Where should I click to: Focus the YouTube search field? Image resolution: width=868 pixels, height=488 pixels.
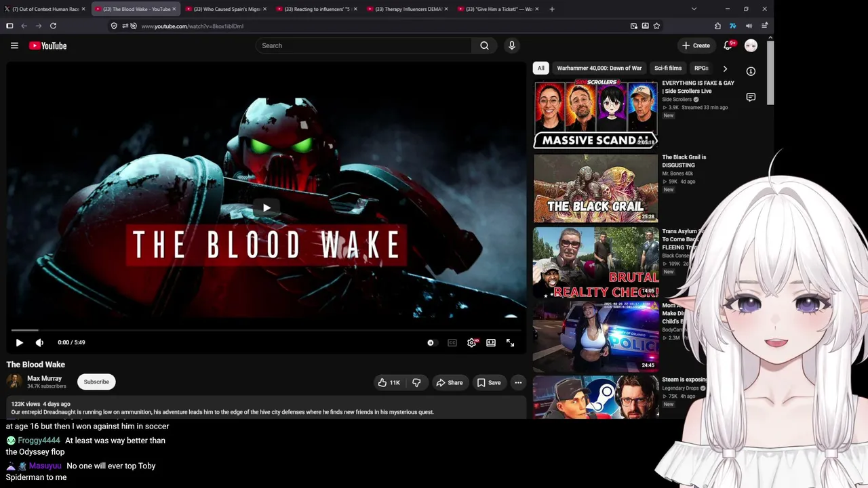coord(363,45)
